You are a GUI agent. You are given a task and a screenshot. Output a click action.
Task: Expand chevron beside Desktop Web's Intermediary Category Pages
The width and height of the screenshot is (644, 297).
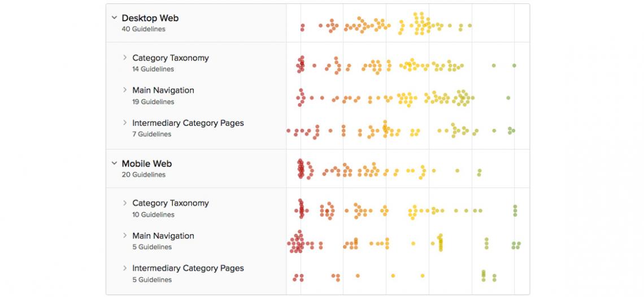point(125,123)
